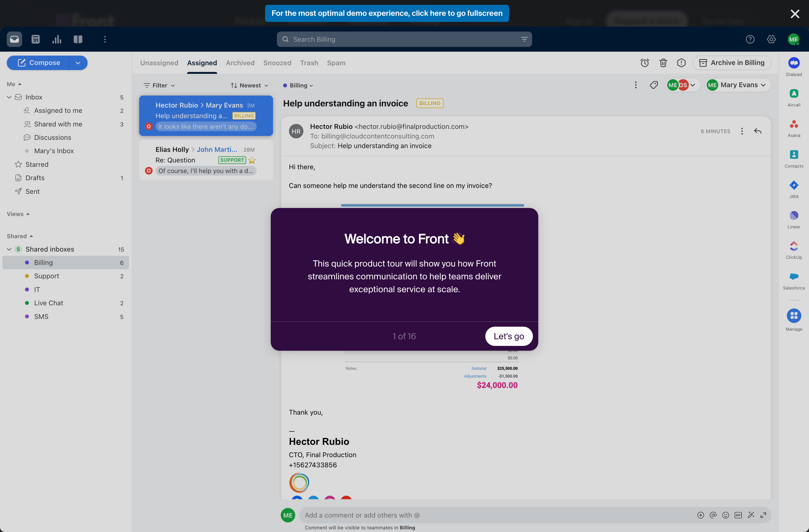The image size is (809, 532).
Task: Click the tag icon in the conversation header
Action: [x=654, y=85]
